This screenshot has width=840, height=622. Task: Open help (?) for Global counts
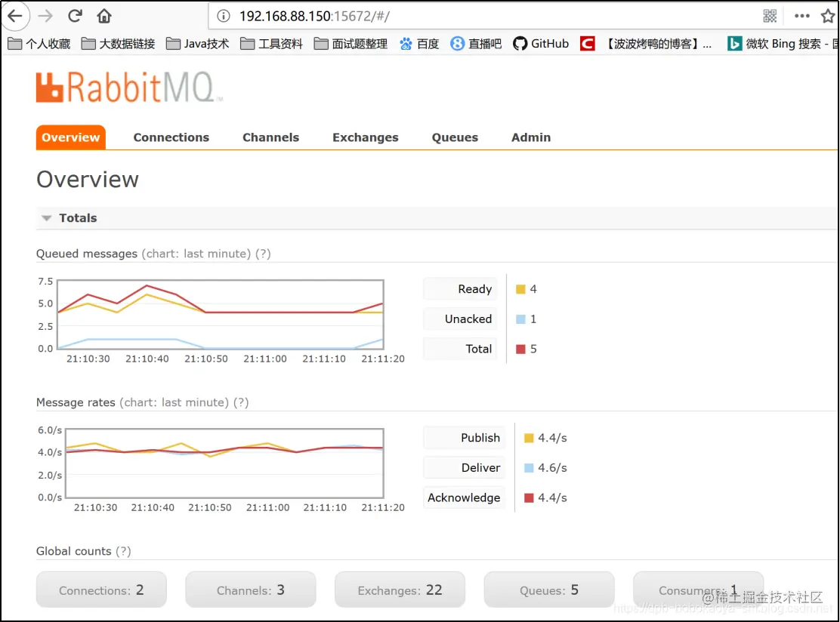tap(123, 551)
